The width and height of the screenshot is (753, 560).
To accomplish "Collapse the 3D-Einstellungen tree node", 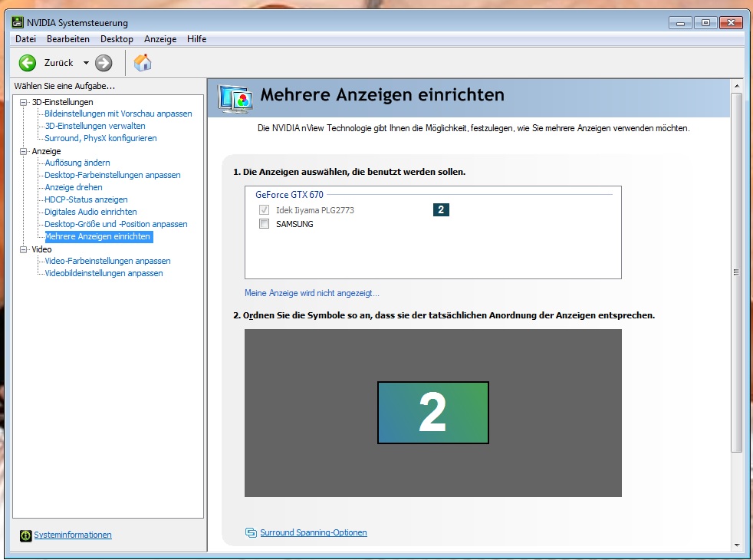I will (x=23, y=102).
